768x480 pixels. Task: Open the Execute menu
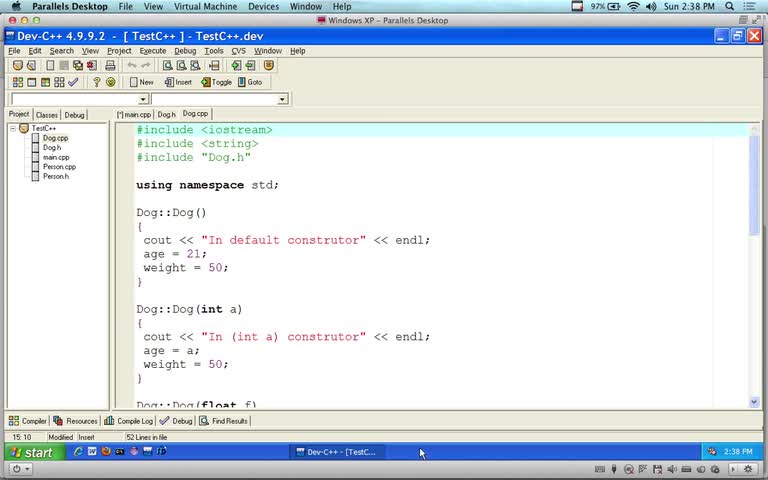[x=153, y=51]
